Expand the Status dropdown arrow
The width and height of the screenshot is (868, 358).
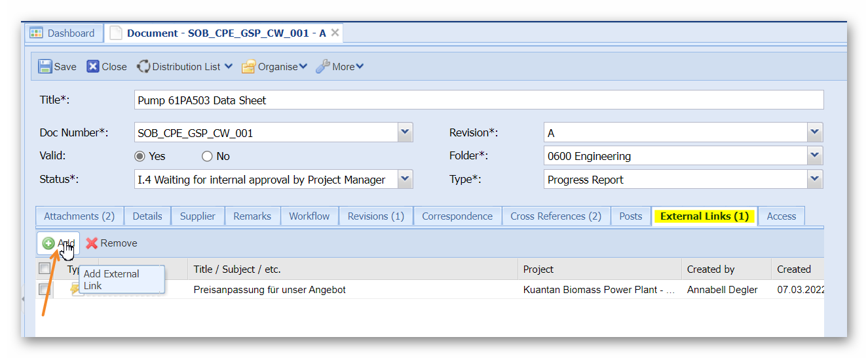[x=406, y=179]
